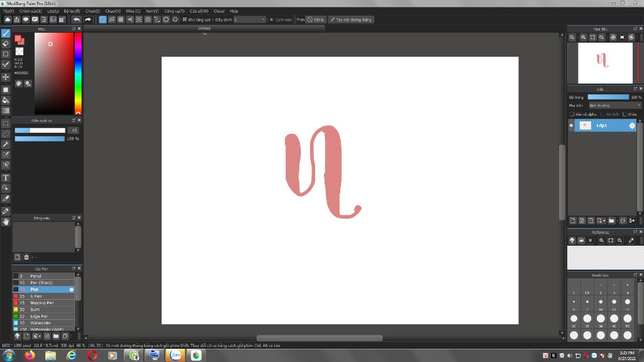
Task: Select the Text tool
Action: coord(6,178)
